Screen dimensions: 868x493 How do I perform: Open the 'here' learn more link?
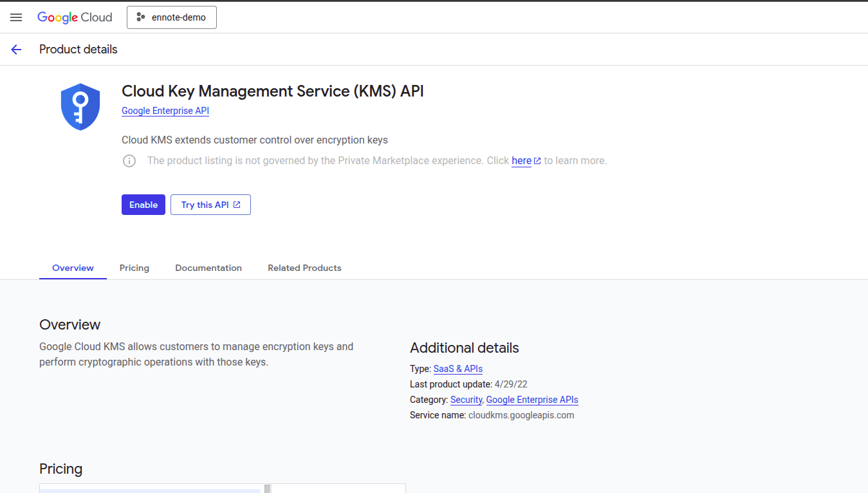pos(521,161)
